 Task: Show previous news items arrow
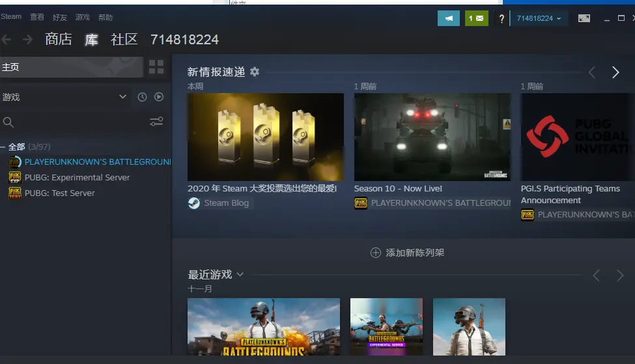[591, 72]
